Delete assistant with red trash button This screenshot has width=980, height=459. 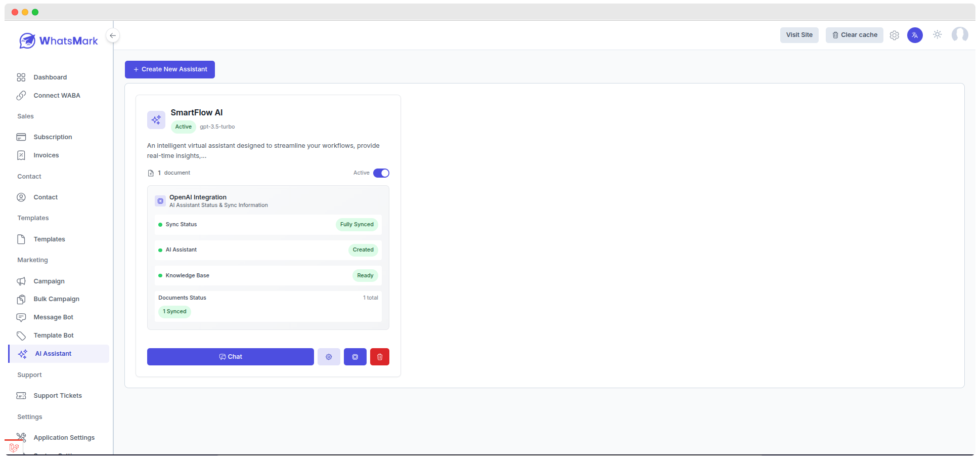click(x=380, y=357)
